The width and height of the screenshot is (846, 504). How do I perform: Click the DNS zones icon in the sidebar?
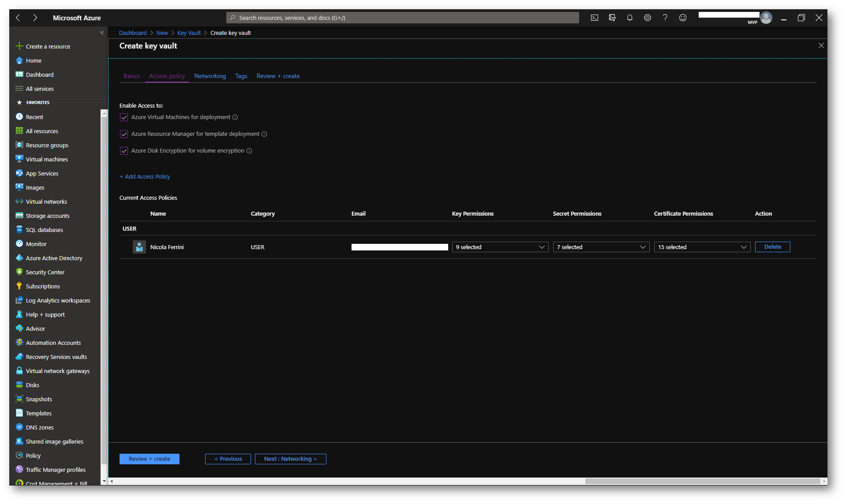[19, 427]
